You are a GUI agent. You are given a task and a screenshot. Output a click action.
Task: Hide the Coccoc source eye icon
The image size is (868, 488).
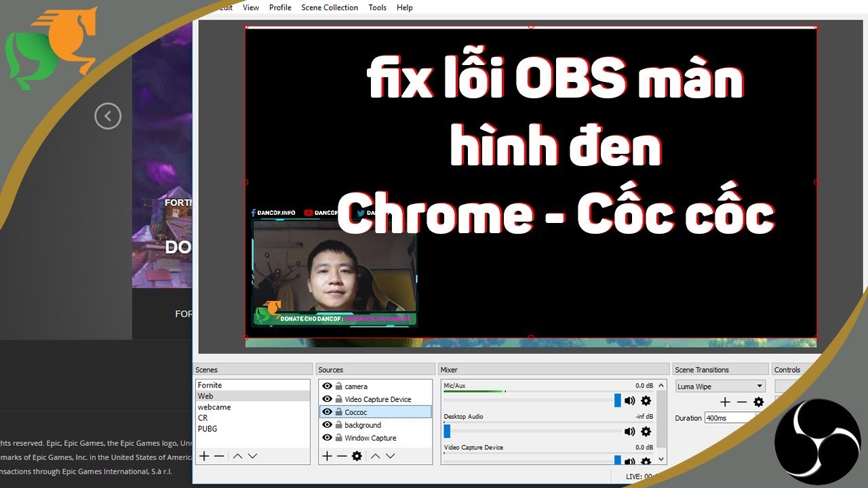pos(327,412)
